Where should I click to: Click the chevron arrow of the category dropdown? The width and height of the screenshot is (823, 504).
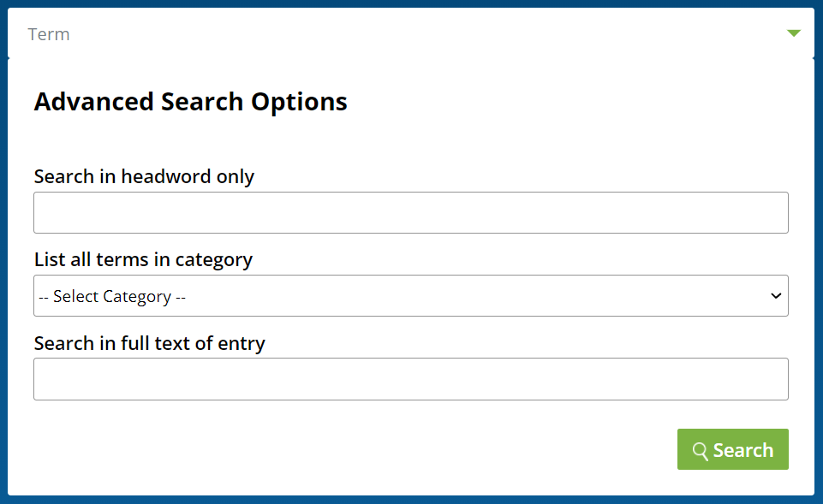[x=776, y=296]
